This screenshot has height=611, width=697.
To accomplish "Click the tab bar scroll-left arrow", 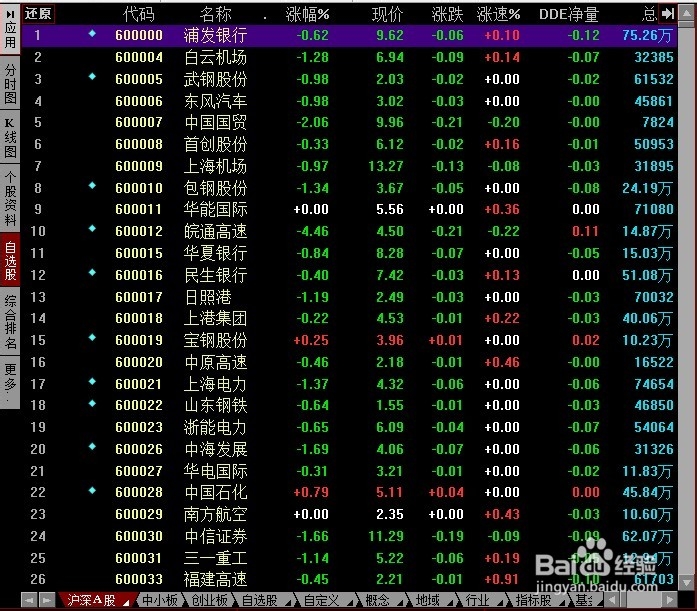I will (29, 601).
